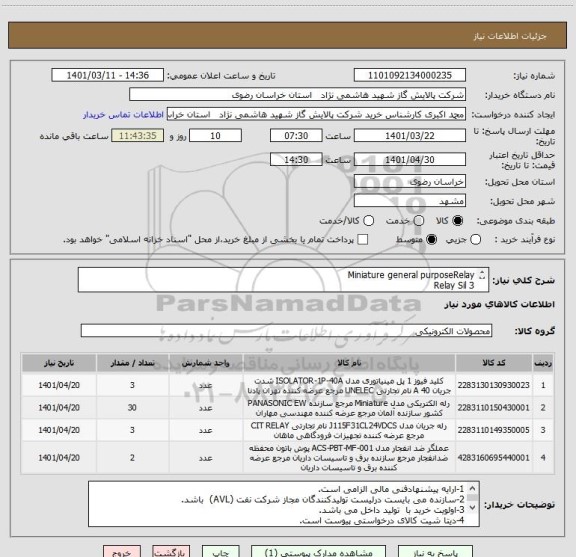This screenshot has width=576, height=557.
Task: Click the product group field محصولات الکترونیکی
Action: [286, 331]
